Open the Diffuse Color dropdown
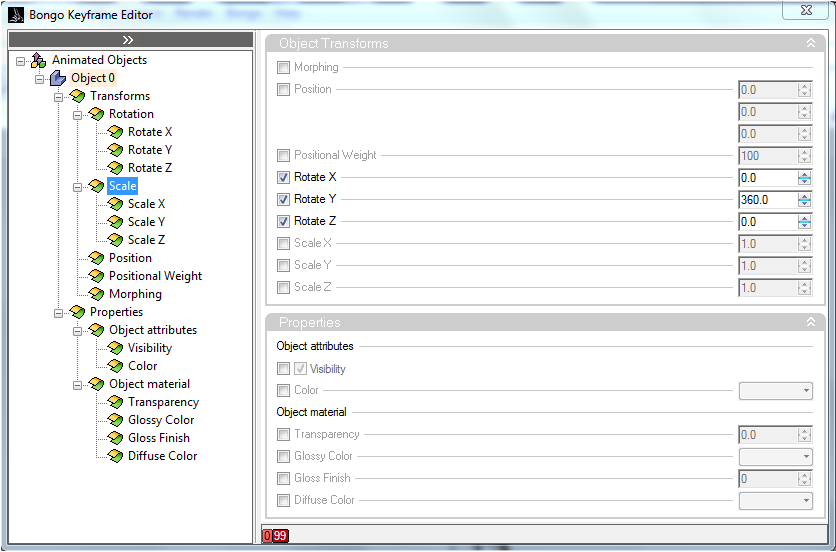 776,501
